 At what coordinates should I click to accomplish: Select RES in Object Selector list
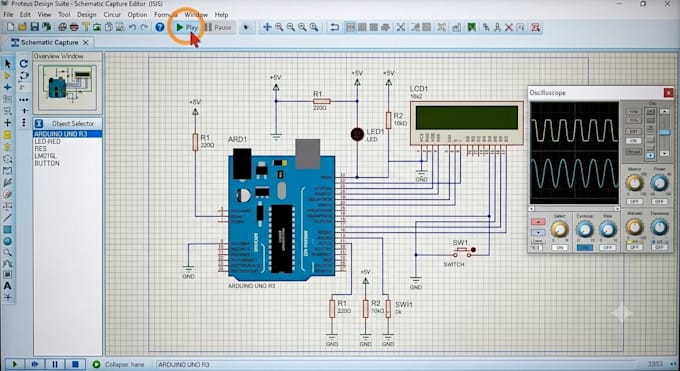[40, 148]
